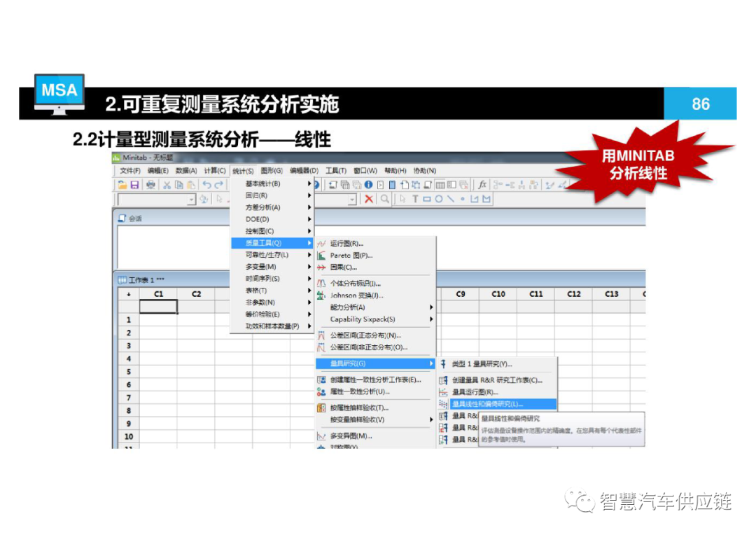
Task: Expand the 按变量抽样验收(V) submenu
Action: 376,419
